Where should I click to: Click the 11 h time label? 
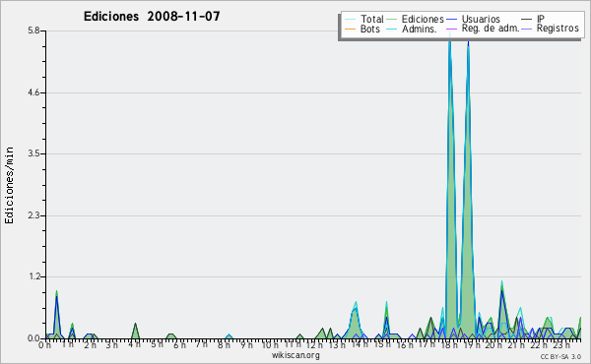[x=293, y=344]
